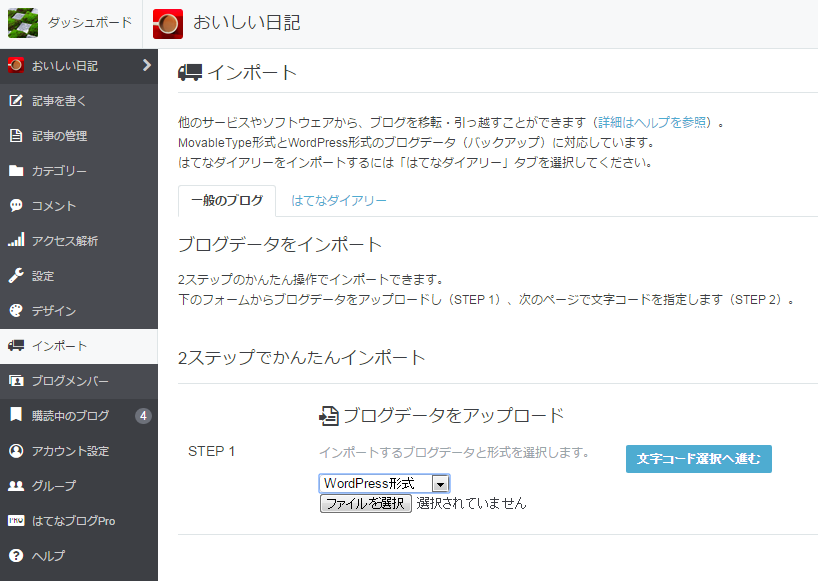
Task: Click the bookmark 購読中のブログ icon
Action: 16,415
